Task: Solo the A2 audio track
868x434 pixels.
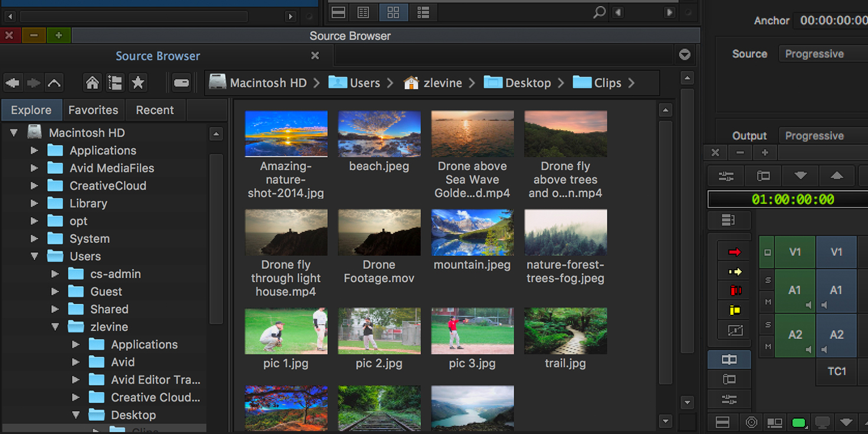Action: (767, 324)
